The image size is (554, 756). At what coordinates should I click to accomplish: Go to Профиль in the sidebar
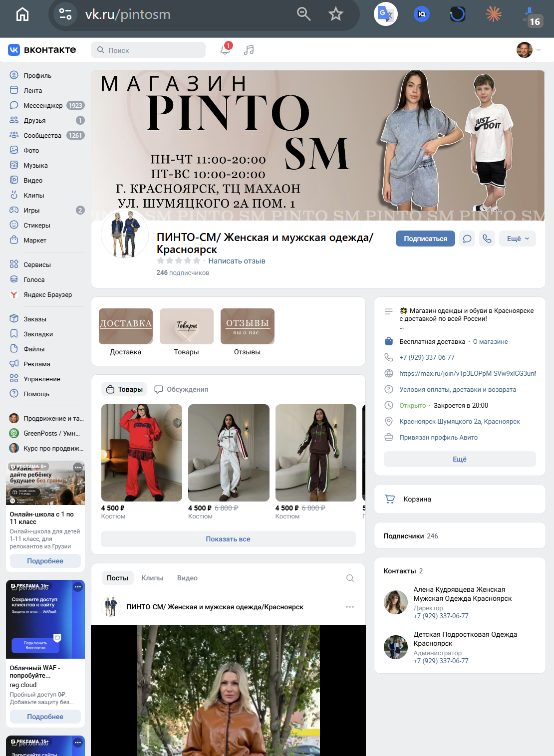coord(37,75)
